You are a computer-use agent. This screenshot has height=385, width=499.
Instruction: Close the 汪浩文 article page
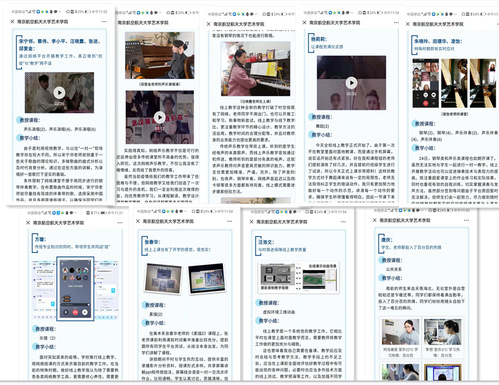252,222
